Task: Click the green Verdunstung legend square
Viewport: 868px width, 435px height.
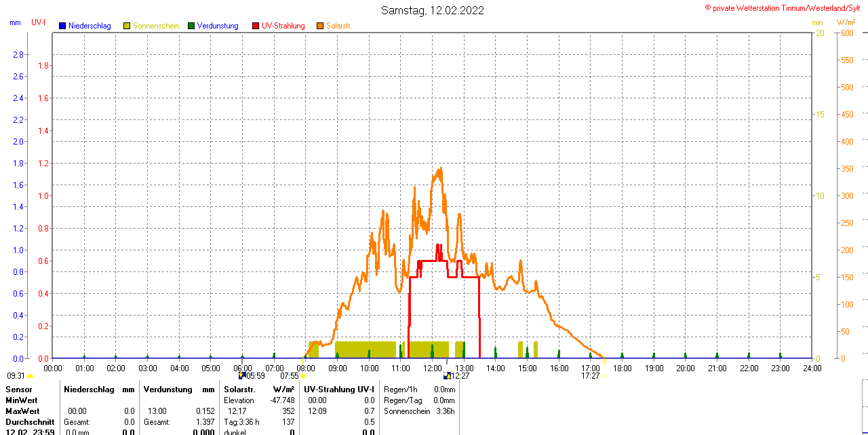Action: click(x=191, y=26)
